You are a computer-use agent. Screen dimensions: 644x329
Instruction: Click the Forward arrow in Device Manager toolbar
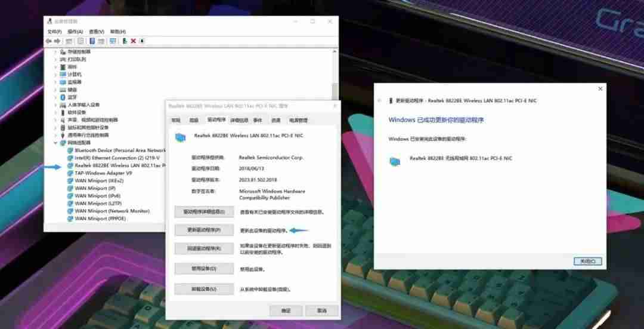[x=57, y=41]
